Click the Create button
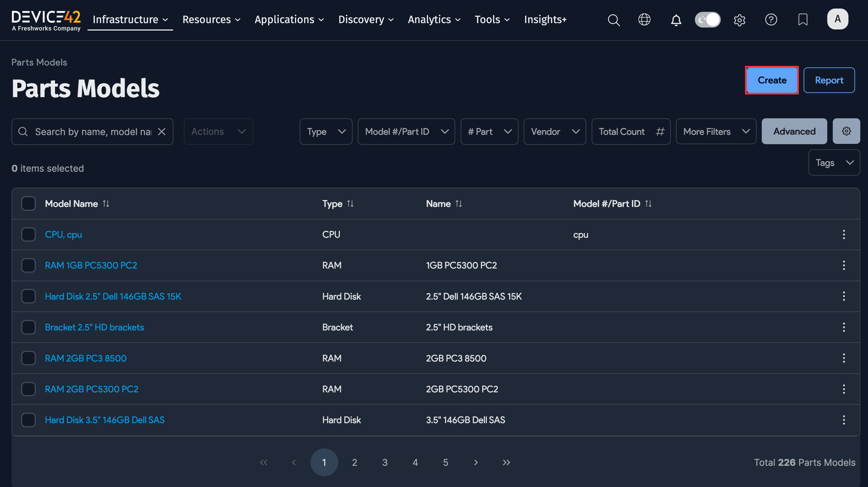The image size is (868, 487). click(x=772, y=80)
